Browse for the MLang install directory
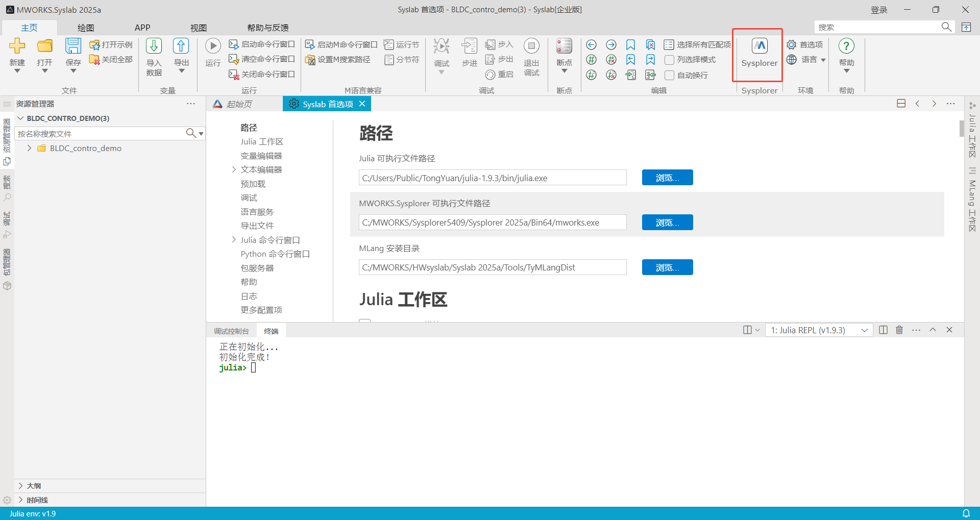This screenshot has height=520, width=980. [667, 267]
